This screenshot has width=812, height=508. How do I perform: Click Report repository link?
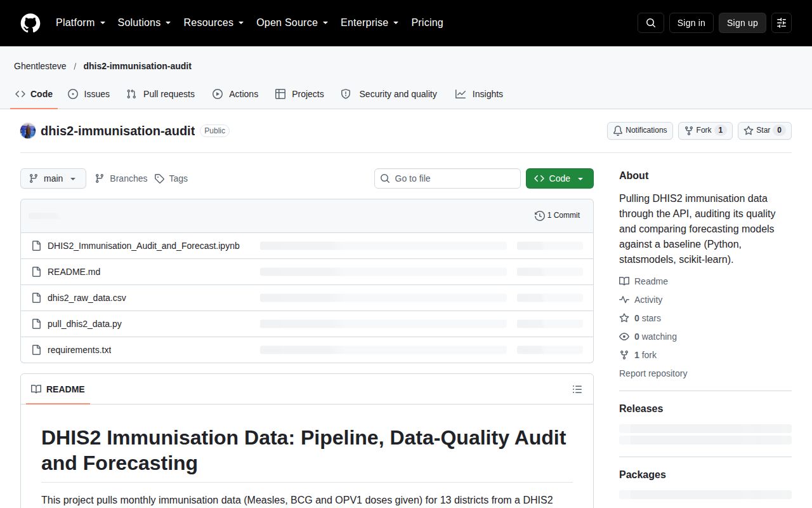pos(653,373)
